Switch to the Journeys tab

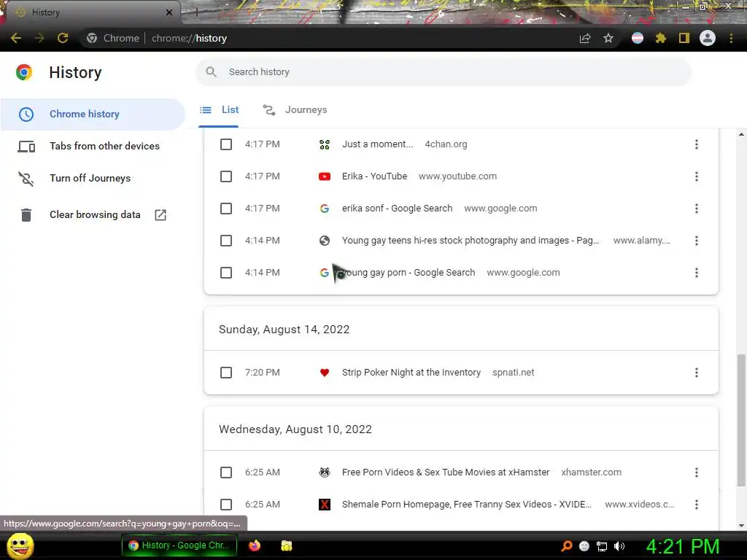pyautogui.click(x=295, y=110)
